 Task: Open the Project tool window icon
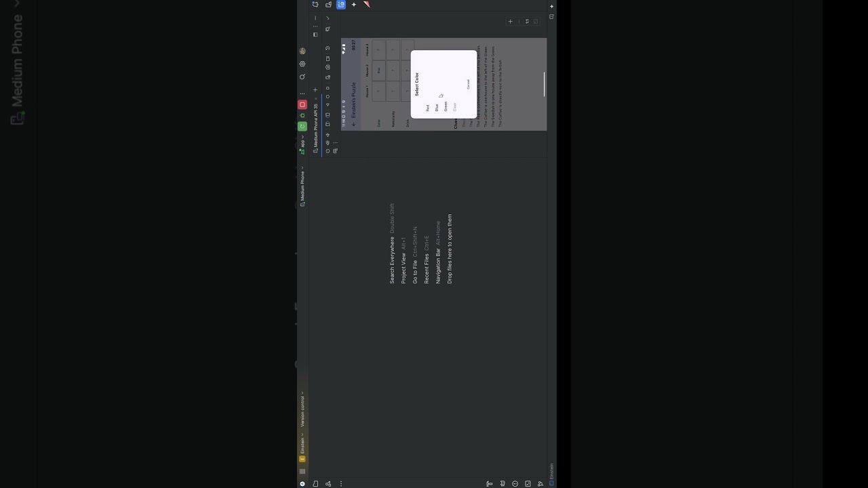coord(315,483)
